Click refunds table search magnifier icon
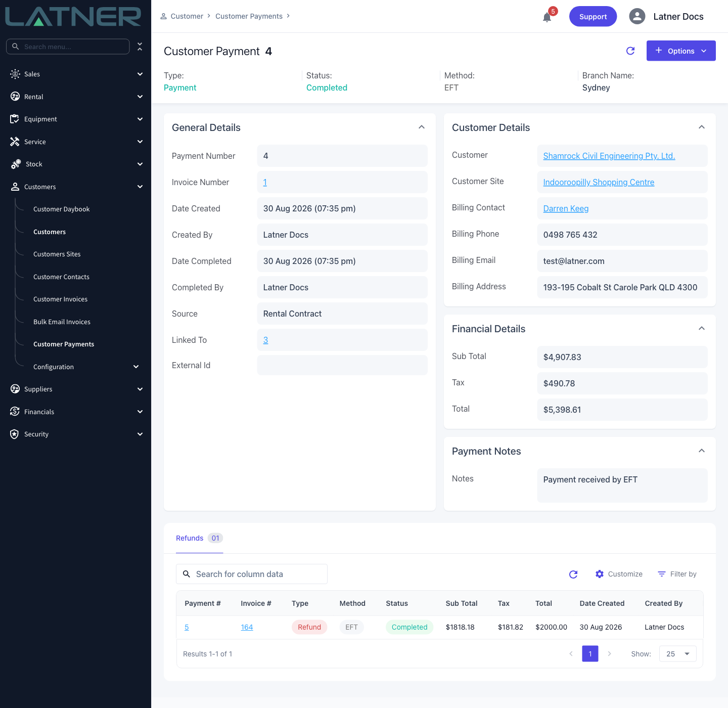 [187, 574]
